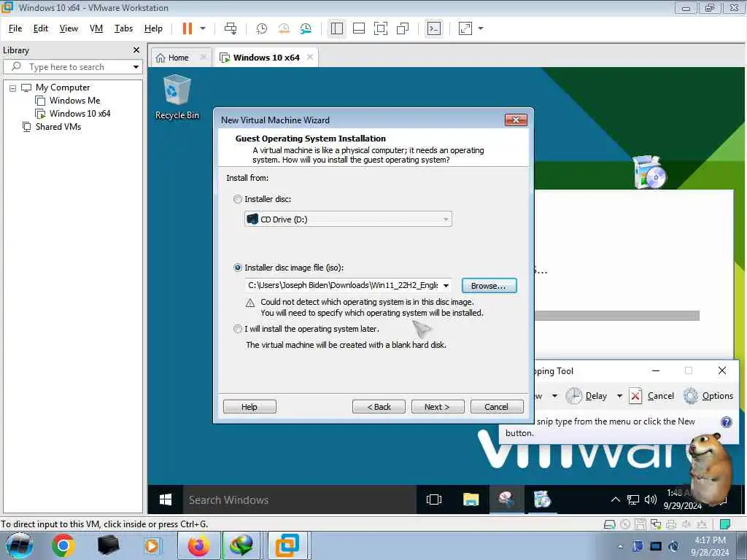747x560 pixels.
Task: Click the guest Windows Start button
Action: 166,499
